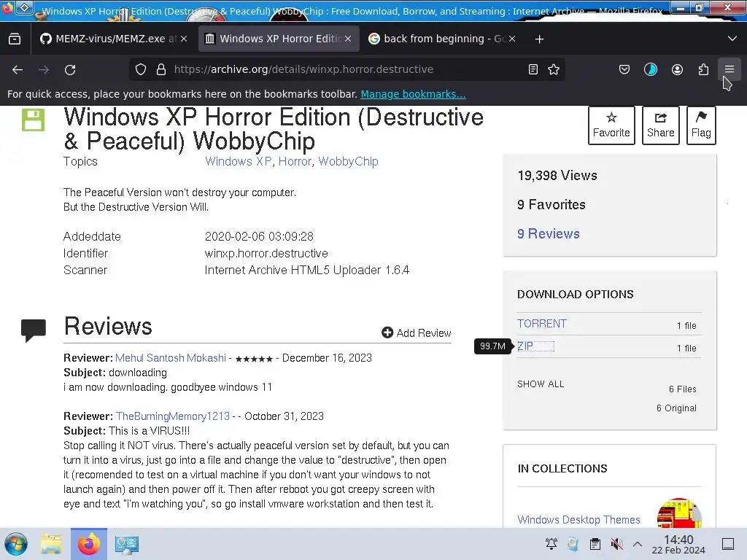The width and height of the screenshot is (747, 560).
Task: Open the tracking protection shield icon
Action: (141, 69)
